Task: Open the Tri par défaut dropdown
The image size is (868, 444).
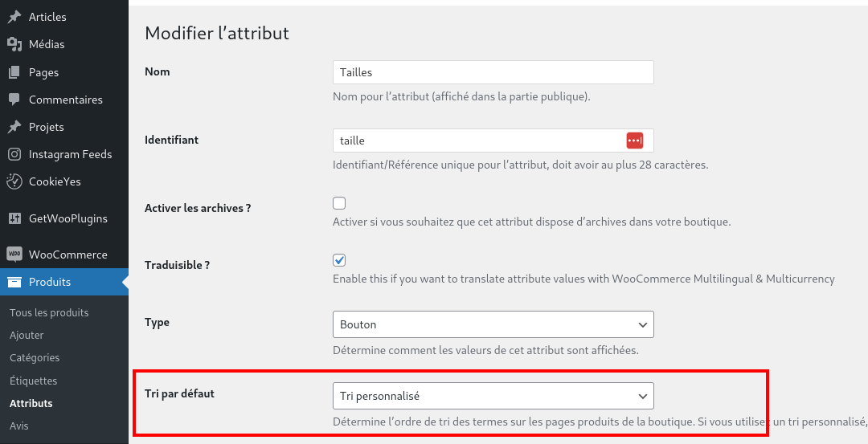Action: point(493,396)
